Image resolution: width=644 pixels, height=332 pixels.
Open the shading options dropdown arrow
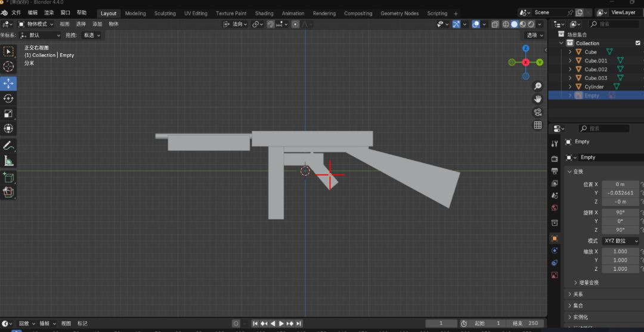coord(540,24)
